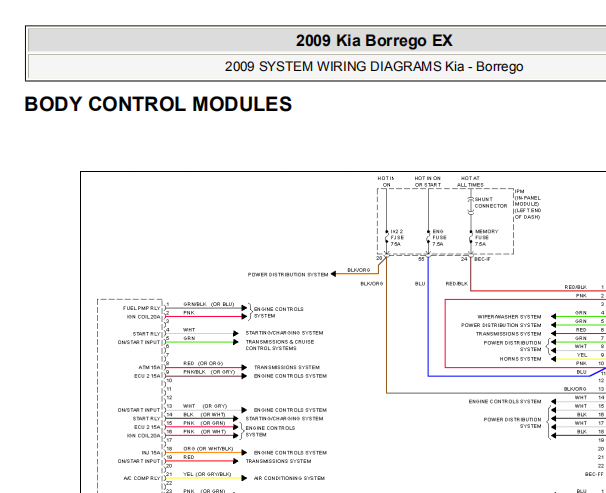Click the 'HOT AT ALL TIMES' label
Image resolution: width=606 pixels, height=493 pixels.
pyautogui.click(x=470, y=182)
